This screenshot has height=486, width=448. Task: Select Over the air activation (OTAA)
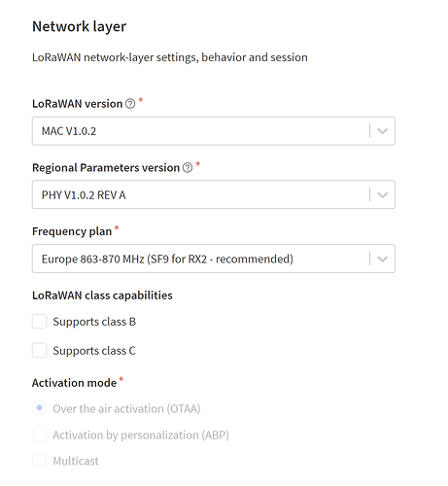[39, 408]
